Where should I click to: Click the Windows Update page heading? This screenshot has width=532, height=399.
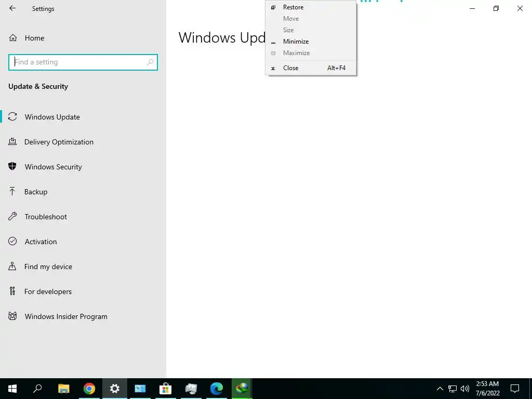tap(222, 37)
